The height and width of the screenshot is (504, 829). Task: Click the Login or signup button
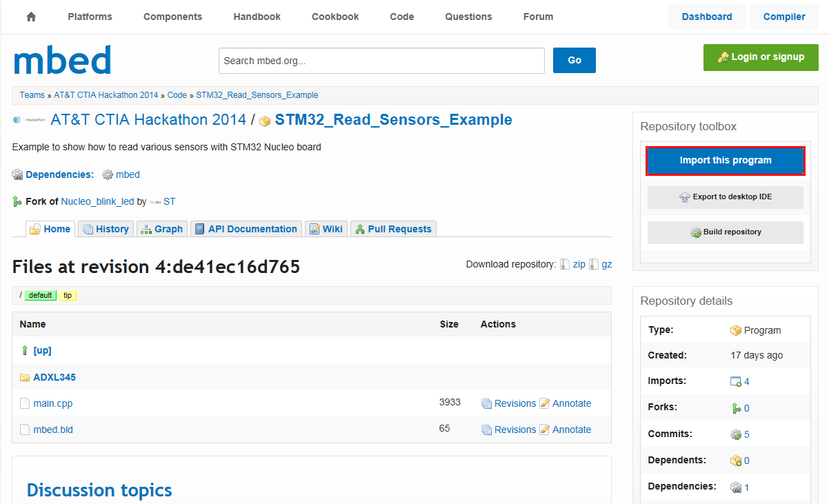[761, 57]
